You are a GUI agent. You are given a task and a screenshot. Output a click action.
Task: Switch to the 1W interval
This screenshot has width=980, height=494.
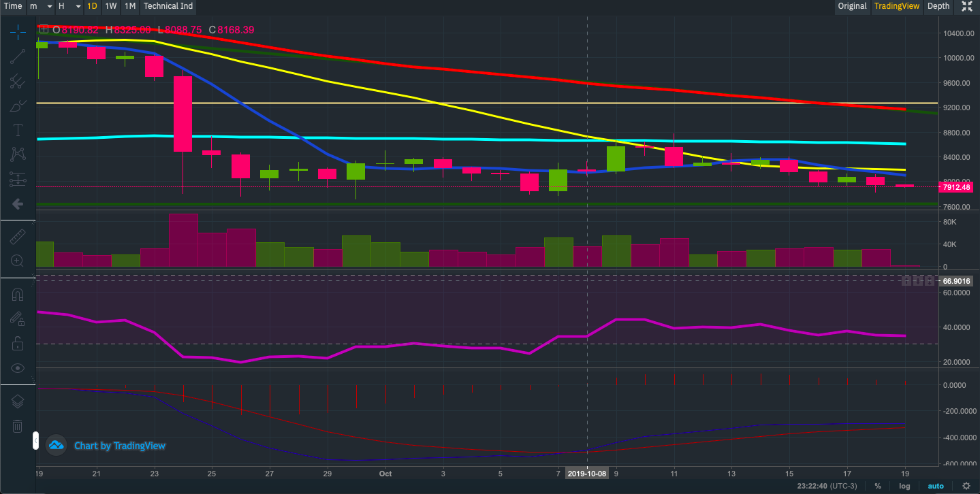point(111,6)
